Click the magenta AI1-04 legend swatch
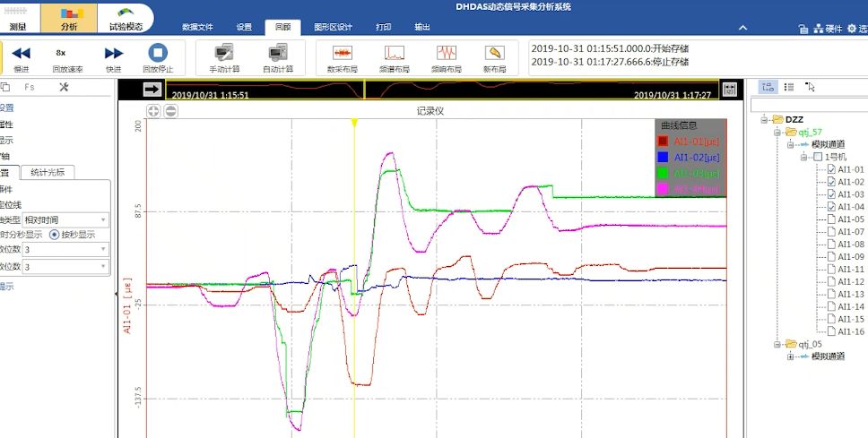This screenshot has height=438, width=868. pyautogui.click(x=663, y=189)
